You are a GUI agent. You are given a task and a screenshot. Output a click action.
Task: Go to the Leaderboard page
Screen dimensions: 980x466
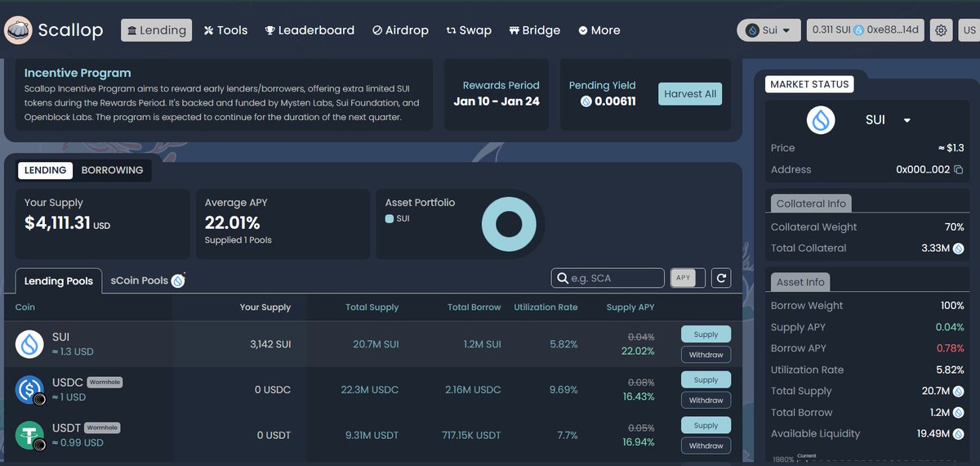310,30
